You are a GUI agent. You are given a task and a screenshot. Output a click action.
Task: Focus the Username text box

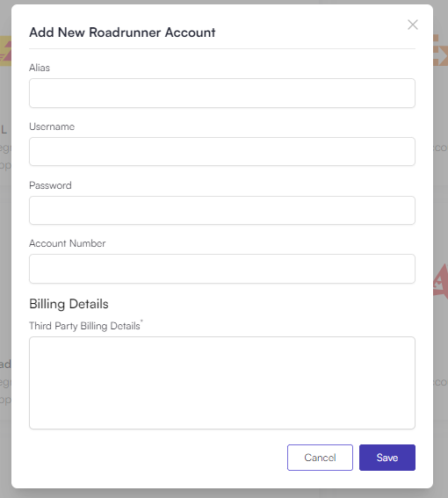[x=222, y=151]
